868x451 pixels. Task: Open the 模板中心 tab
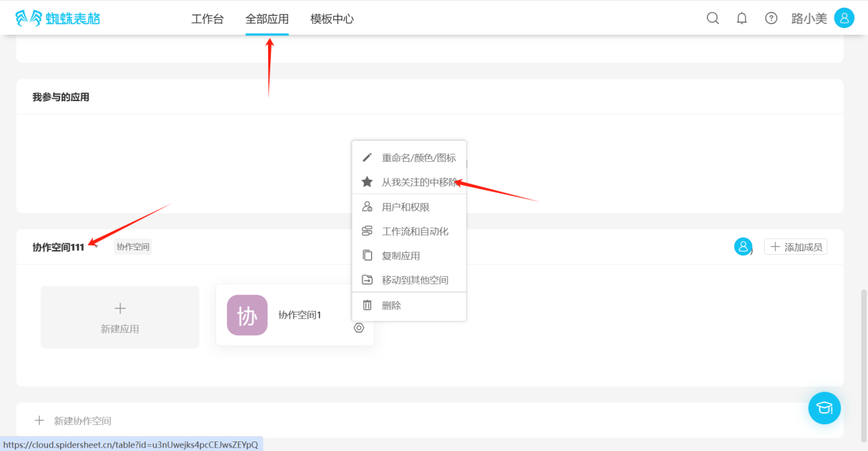(332, 19)
